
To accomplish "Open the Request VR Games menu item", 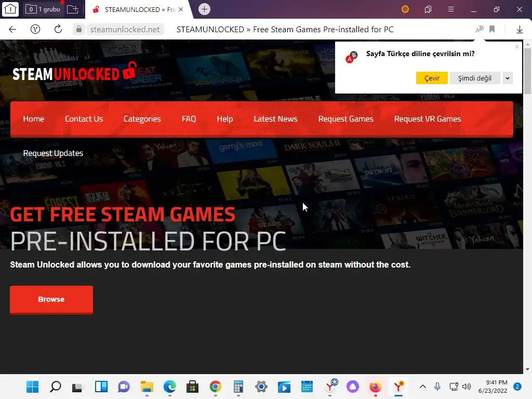I will click(x=428, y=119).
